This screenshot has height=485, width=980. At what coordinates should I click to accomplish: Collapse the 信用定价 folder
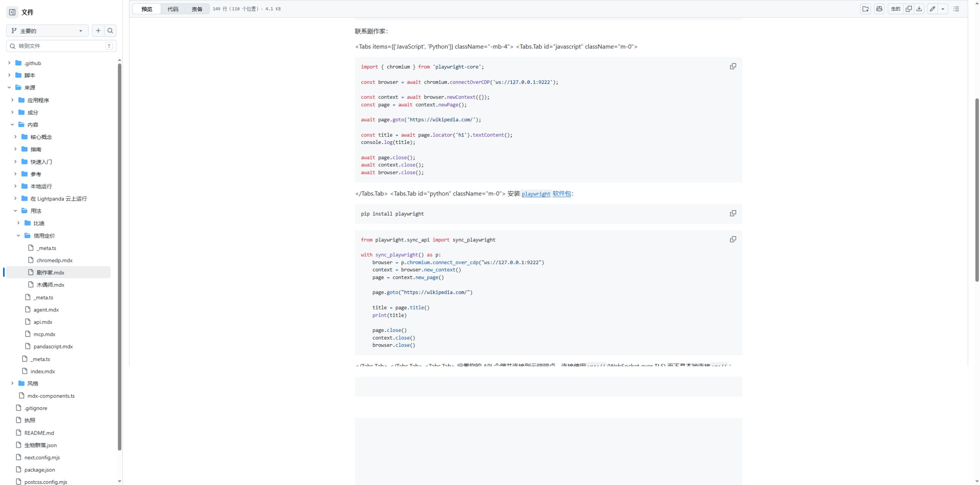point(18,236)
